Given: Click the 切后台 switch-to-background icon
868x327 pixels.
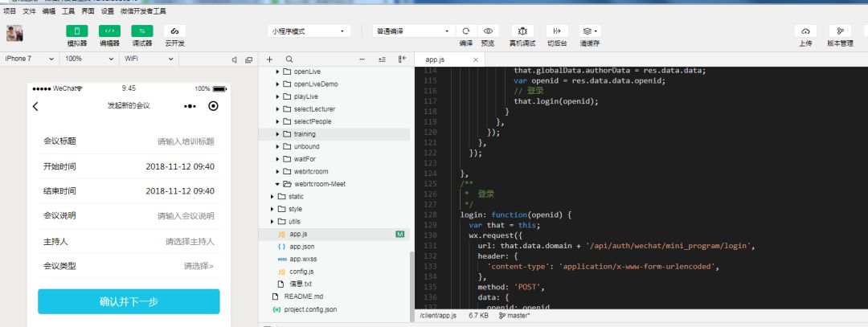Looking at the screenshot, I should (557, 31).
